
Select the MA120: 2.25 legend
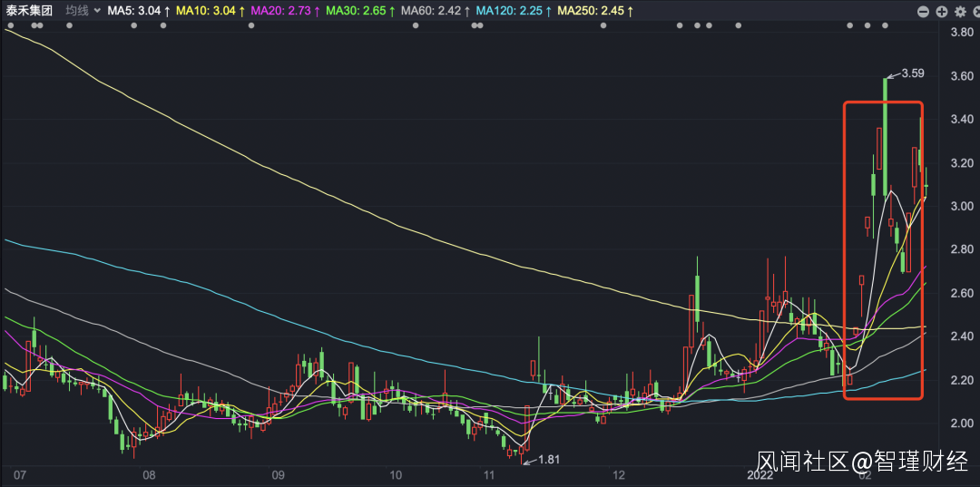[513, 11]
